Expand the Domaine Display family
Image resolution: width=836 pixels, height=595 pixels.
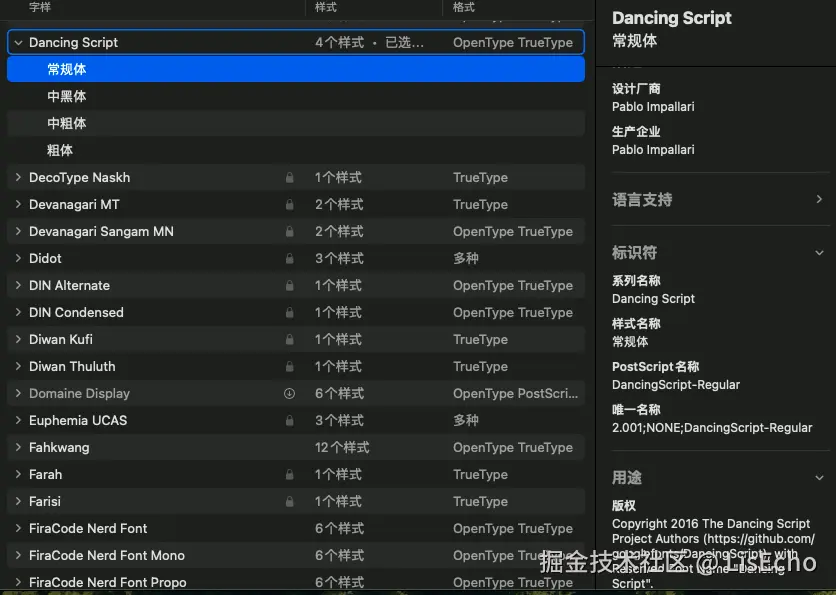(18, 393)
